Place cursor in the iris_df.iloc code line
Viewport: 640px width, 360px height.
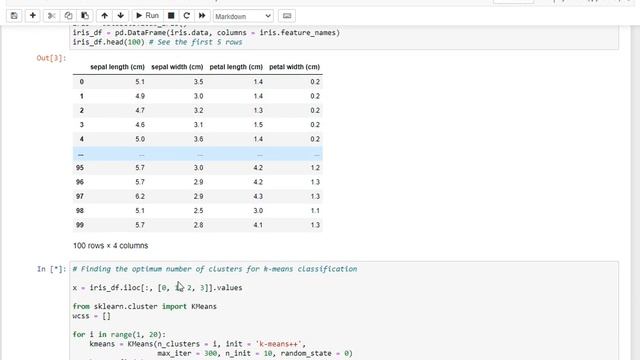tap(158, 288)
